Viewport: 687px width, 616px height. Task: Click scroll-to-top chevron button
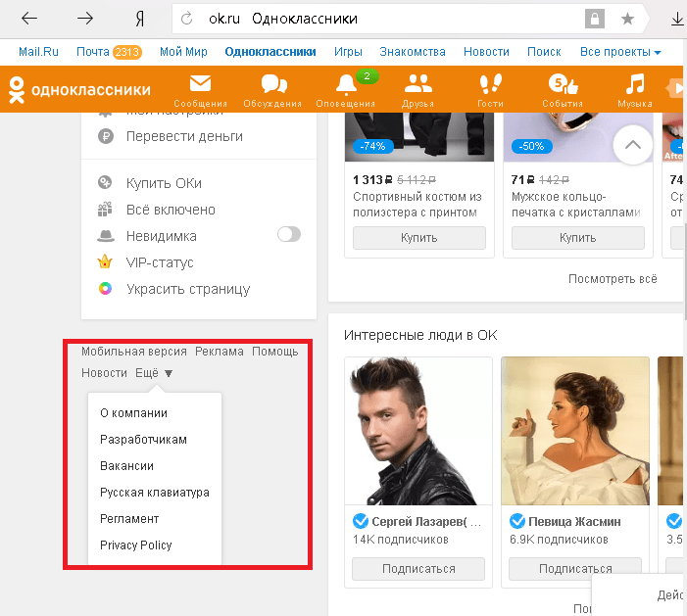pos(633,147)
